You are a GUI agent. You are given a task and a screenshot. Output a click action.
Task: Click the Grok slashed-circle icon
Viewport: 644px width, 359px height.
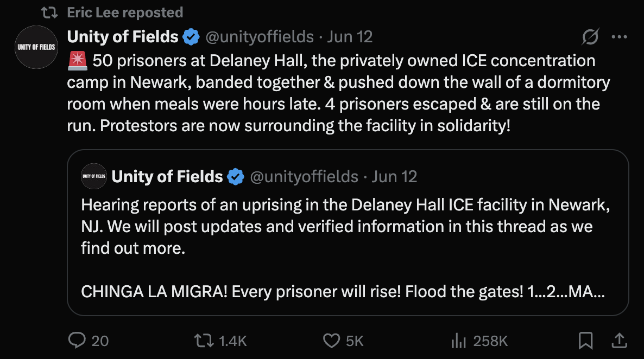590,37
